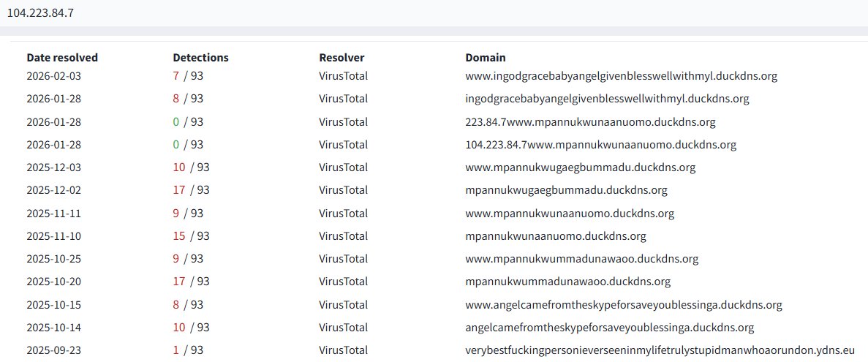Open www.angelcamefromtheskypeforsaveyoublessinga.duckdns.org domain
The width and height of the screenshot is (868, 362).
point(624,304)
